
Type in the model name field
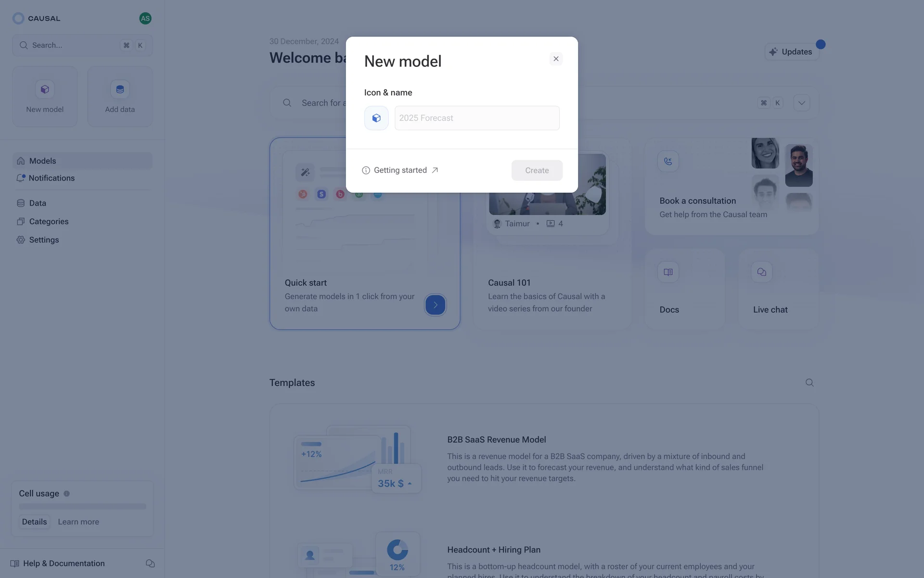click(476, 118)
